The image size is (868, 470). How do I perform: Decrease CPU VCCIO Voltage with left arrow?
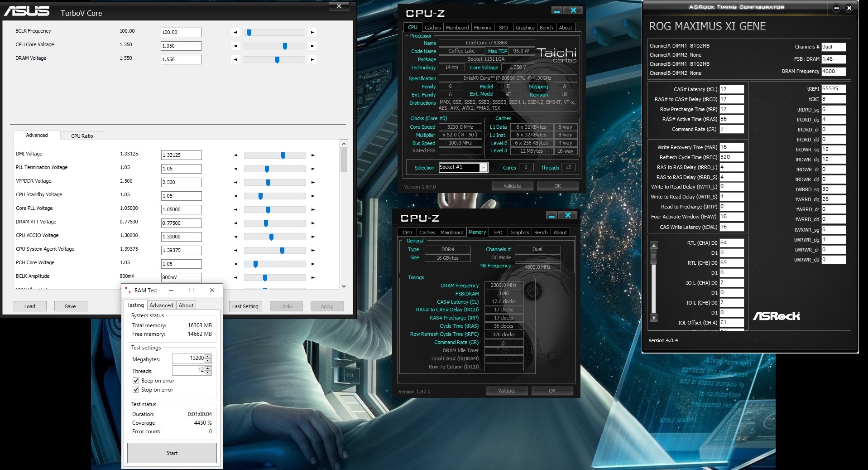[x=235, y=237]
